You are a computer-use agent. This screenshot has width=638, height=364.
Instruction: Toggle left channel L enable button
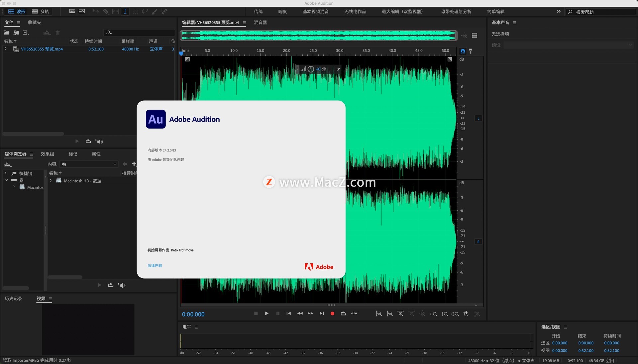pos(478,118)
